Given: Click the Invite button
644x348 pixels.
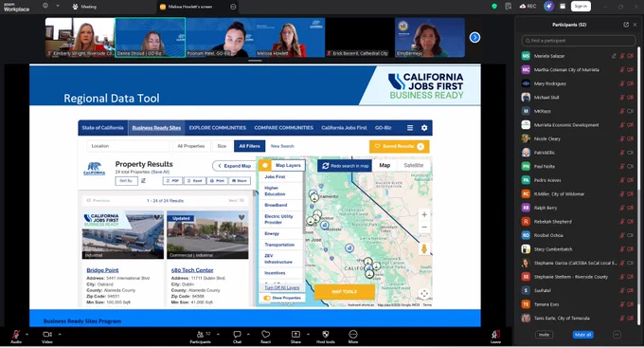Looking at the screenshot, I should 544,335.
